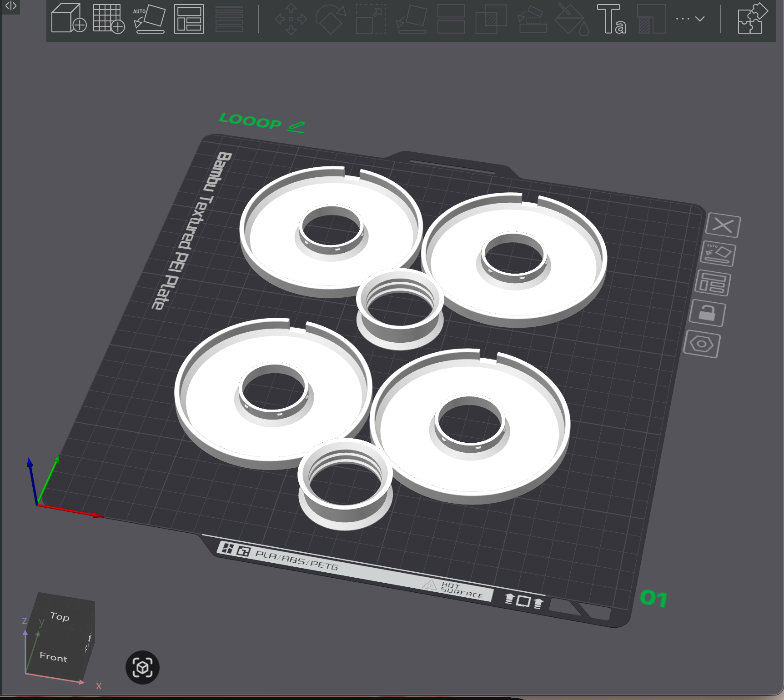The image size is (784, 700).
Task: Select the Seam painting tool
Action: [x=652, y=19]
